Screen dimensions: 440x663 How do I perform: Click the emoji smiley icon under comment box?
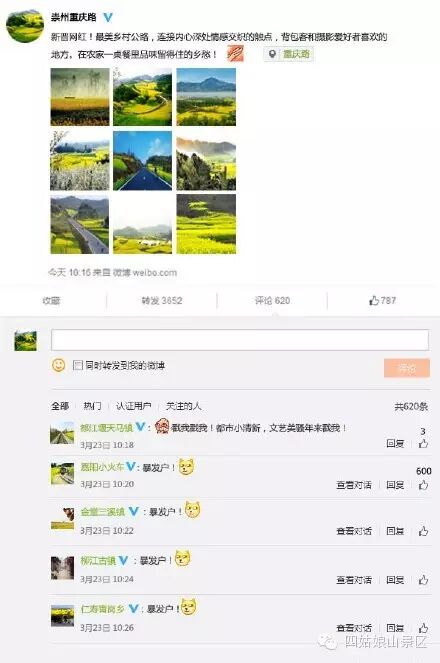click(58, 365)
